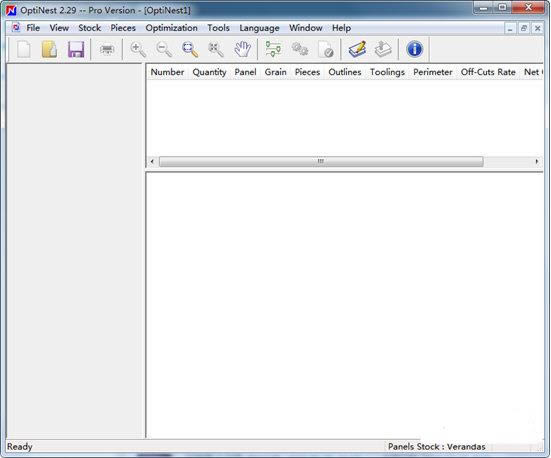This screenshot has height=458, width=551.
Task: Click the Zoom extents magnifier icon
Action: (x=216, y=49)
